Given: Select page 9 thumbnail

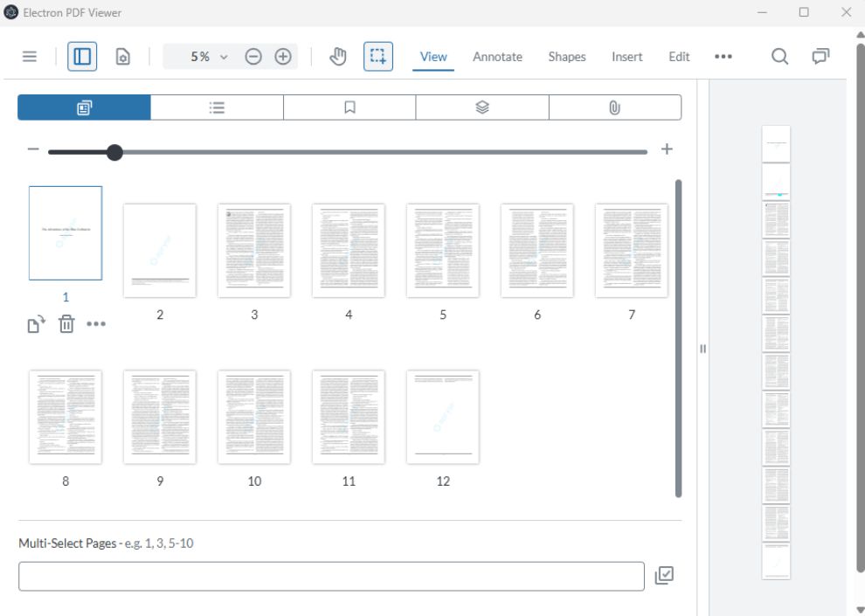Looking at the screenshot, I should (x=160, y=417).
